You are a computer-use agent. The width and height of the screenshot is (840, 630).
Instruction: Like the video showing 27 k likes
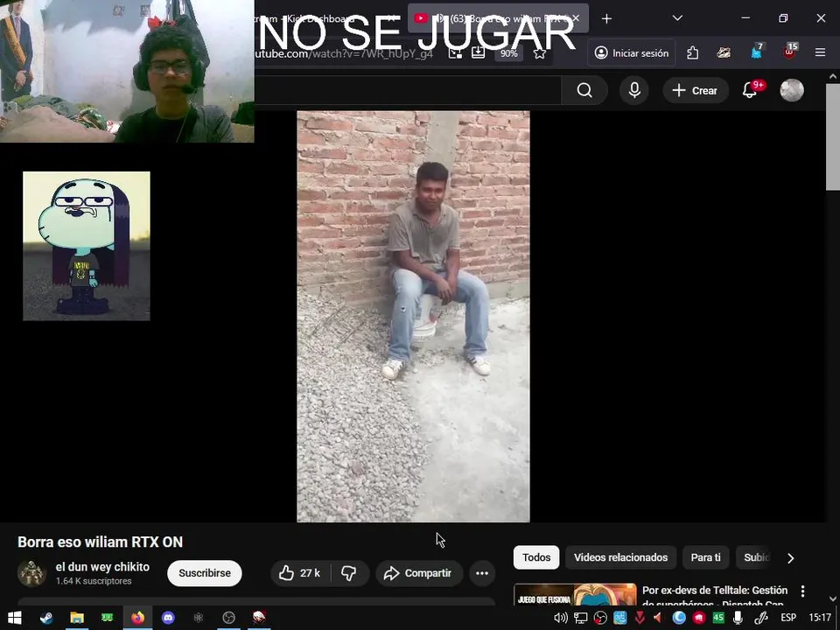[x=300, y=573]
